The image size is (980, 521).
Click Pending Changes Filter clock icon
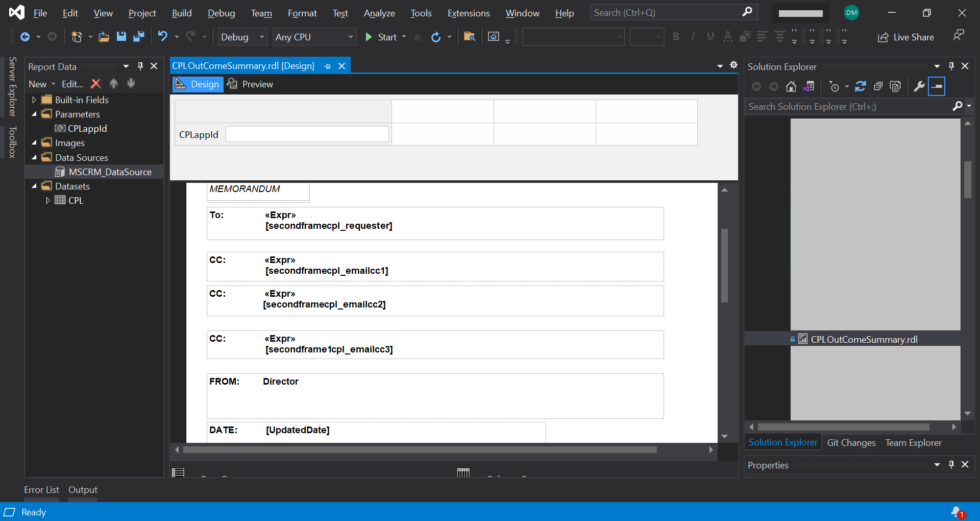(x=835, y=87)
